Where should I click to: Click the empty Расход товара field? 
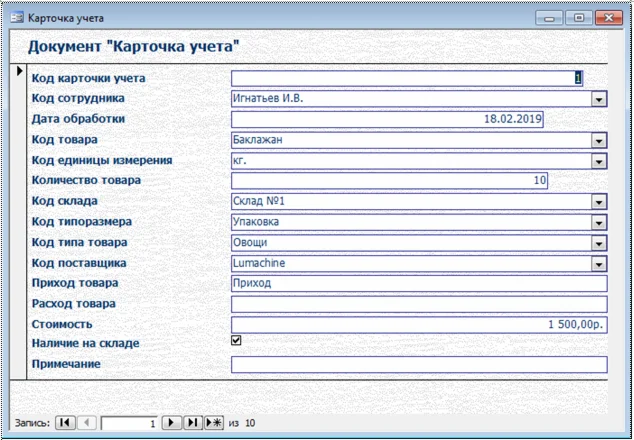click(x=419, y=304)
